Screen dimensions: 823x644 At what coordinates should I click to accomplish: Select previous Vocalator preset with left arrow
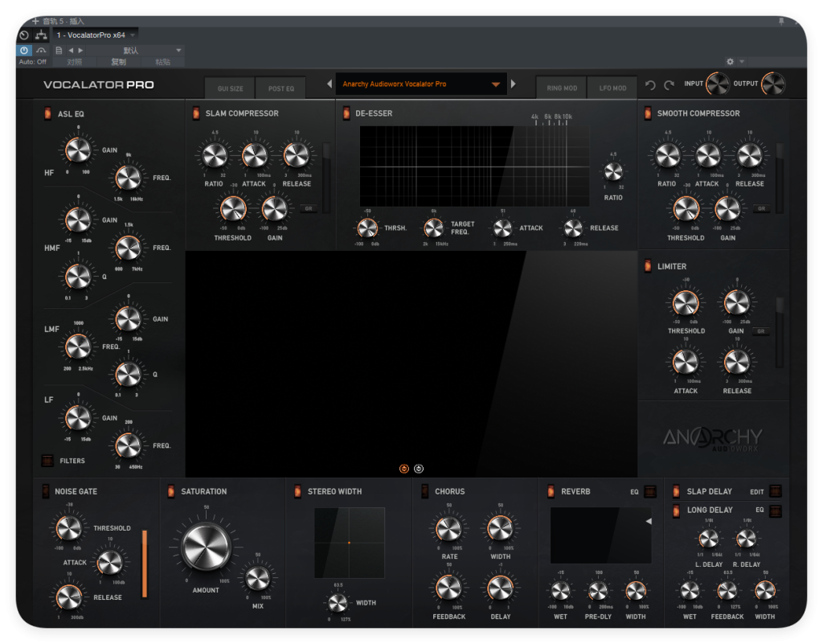[x=330, y=84]
